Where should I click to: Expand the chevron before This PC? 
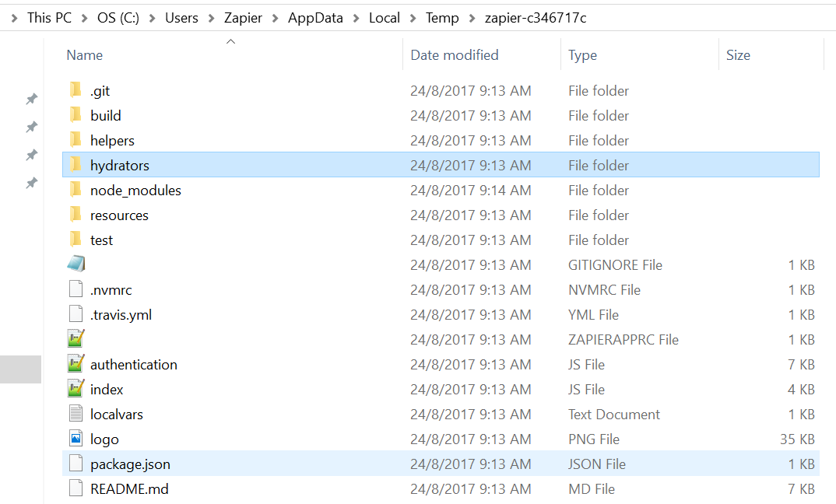14,18
